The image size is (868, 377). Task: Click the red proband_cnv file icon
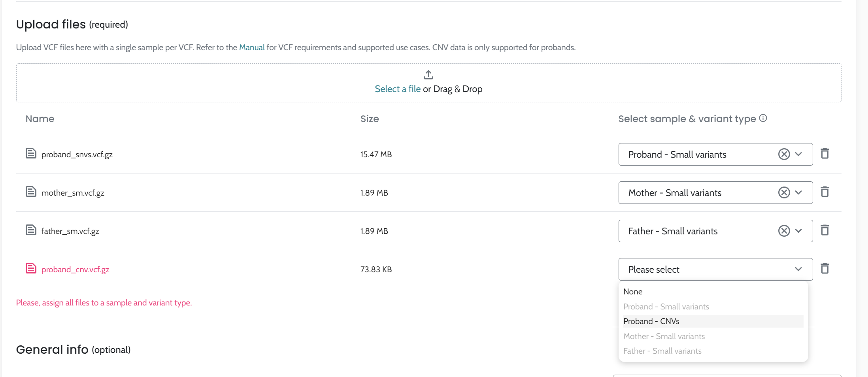coord(31,268)
